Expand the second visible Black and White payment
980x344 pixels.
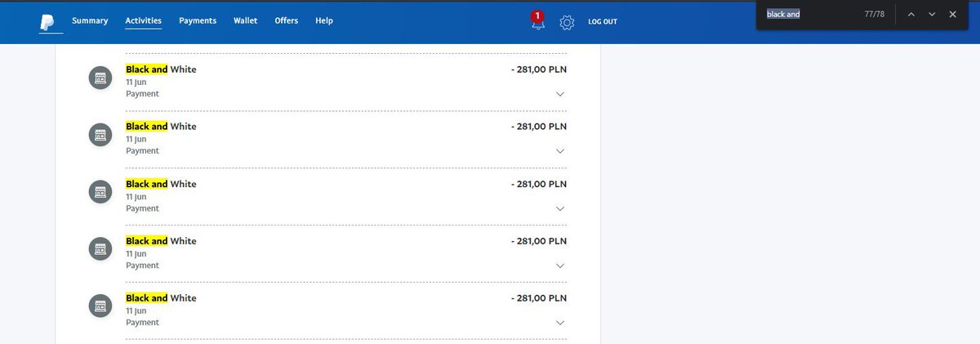[x=560, y=151]
